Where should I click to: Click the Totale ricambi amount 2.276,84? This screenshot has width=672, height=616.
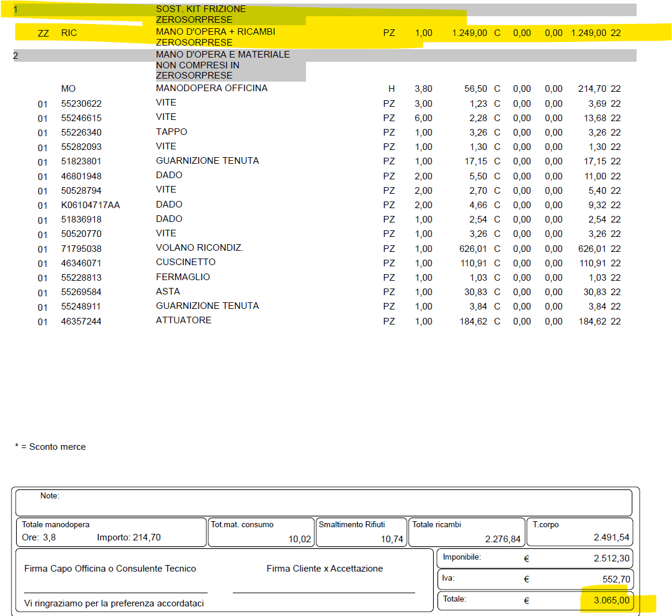tap(503, 539)
